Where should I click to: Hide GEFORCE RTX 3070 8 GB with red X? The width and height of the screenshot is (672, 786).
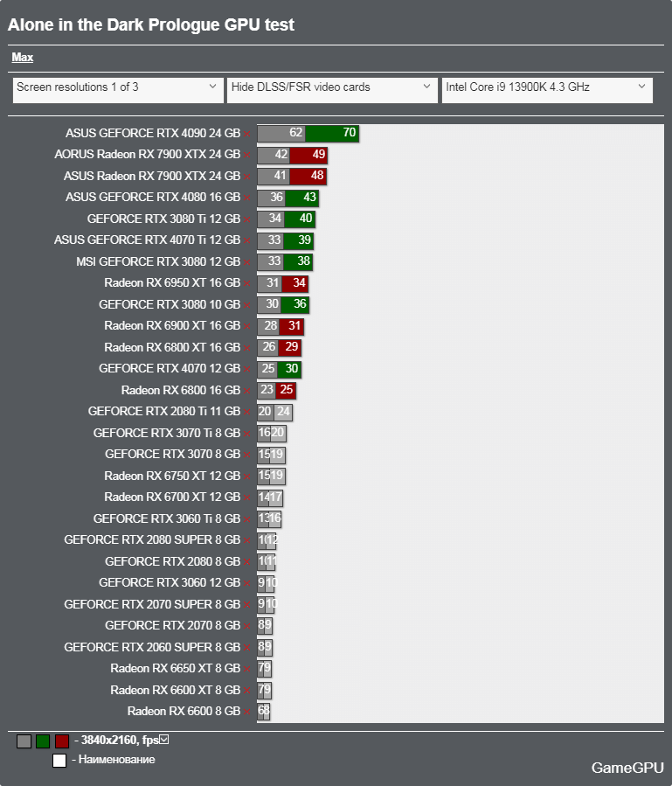[247, 455]
